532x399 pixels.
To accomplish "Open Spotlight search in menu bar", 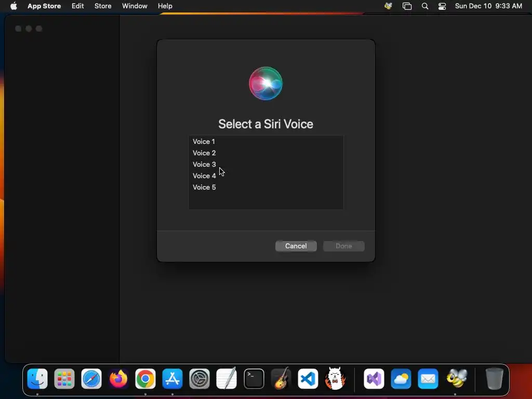I will pos(425,6).
